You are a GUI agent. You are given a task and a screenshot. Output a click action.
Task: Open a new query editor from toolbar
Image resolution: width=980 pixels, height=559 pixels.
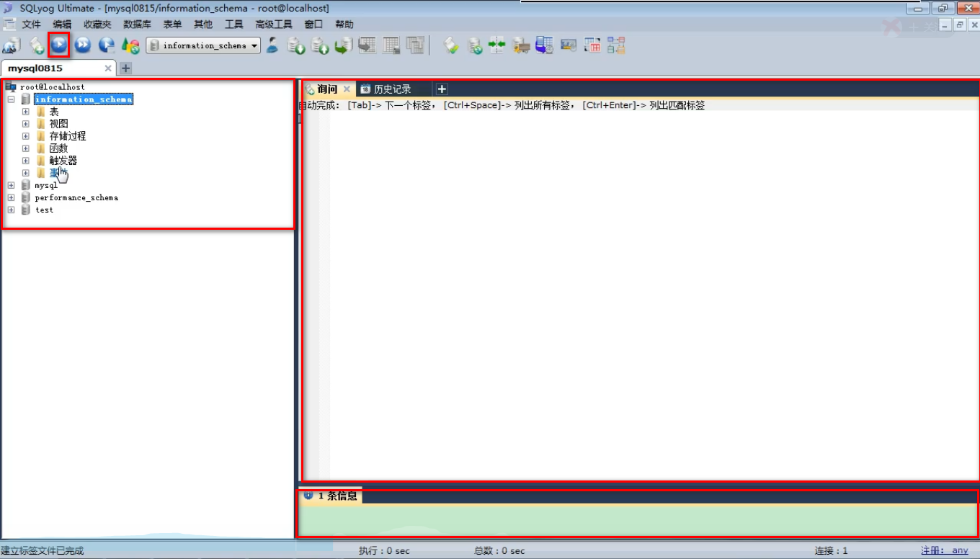coord(36,46)
